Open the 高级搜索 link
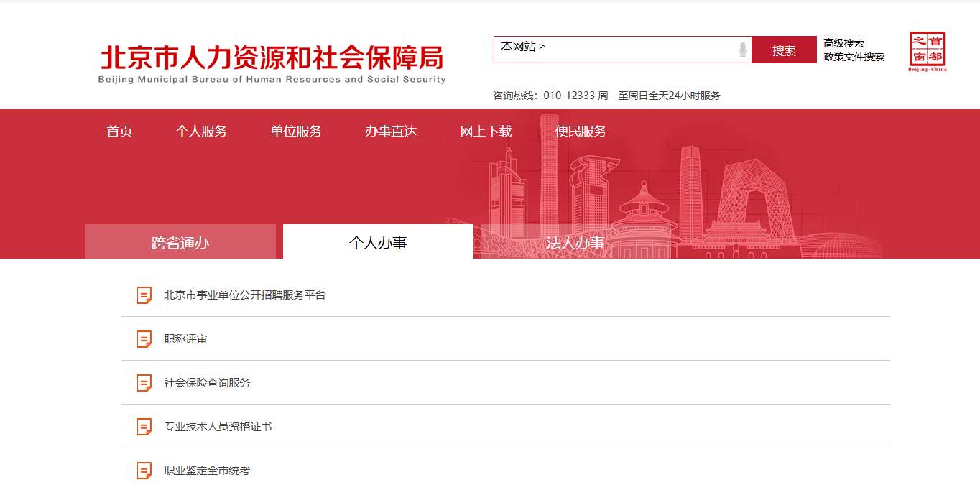Image resolution: width=980 pixels, height=490 pixels. pyautogui.click(x=843, y=43)
